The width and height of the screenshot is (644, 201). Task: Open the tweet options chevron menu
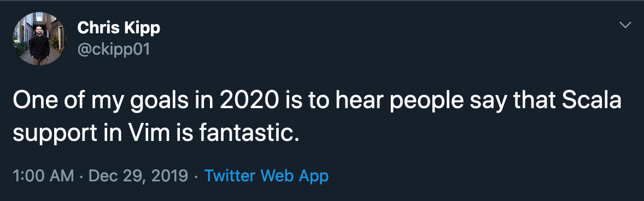click(x=625, y=26)
